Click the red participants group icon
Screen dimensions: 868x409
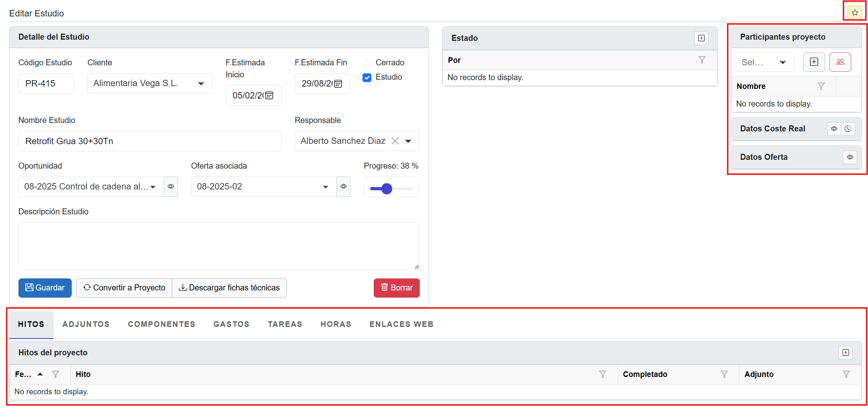click(840, 62)
